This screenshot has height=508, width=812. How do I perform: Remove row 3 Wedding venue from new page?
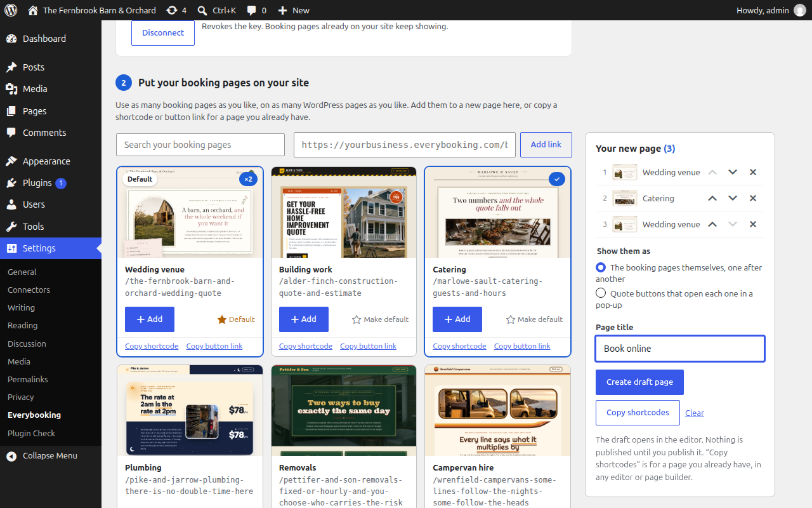pos(753,224)
